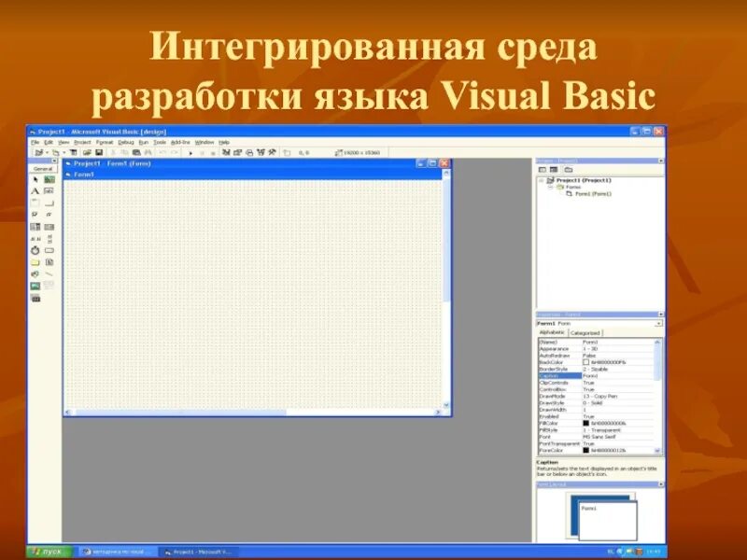Click the Start (run) arrow button
Image resolution: width=747 pixels, height=560 pixels.
(x=190, y=153)
